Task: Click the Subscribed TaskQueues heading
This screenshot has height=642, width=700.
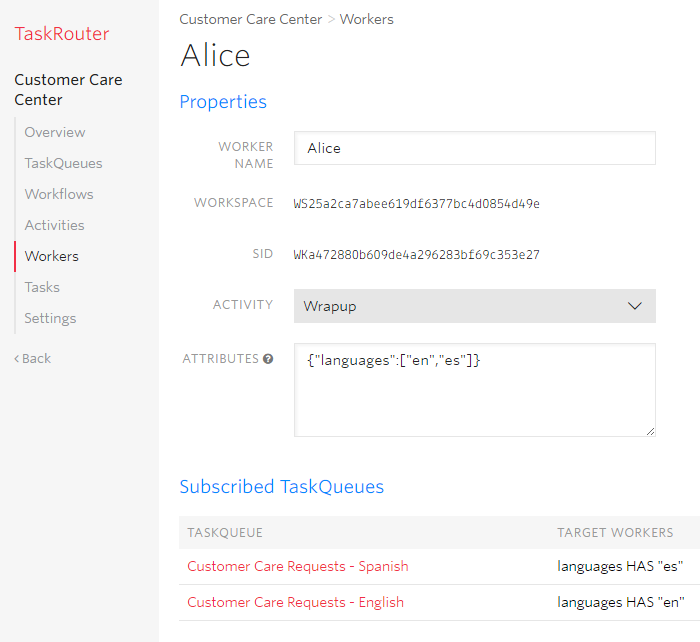Action: [x=282, y=487]
